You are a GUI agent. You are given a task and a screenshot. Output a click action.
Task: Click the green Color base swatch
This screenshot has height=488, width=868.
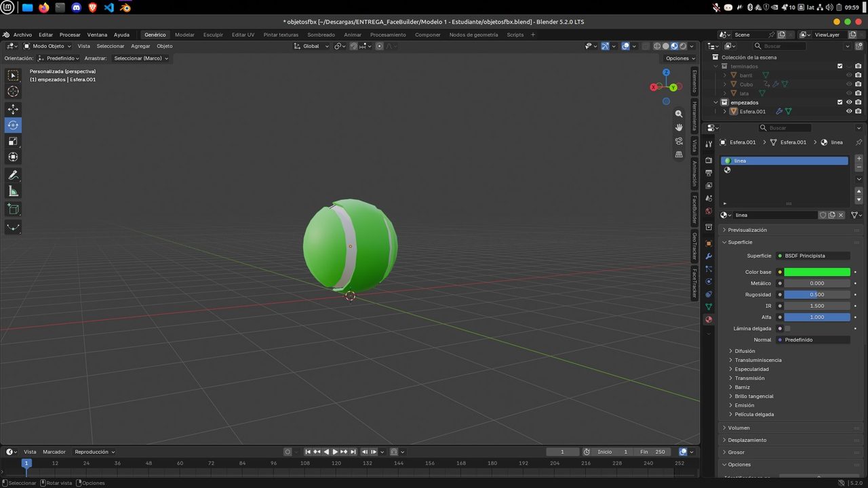[817, 272]
